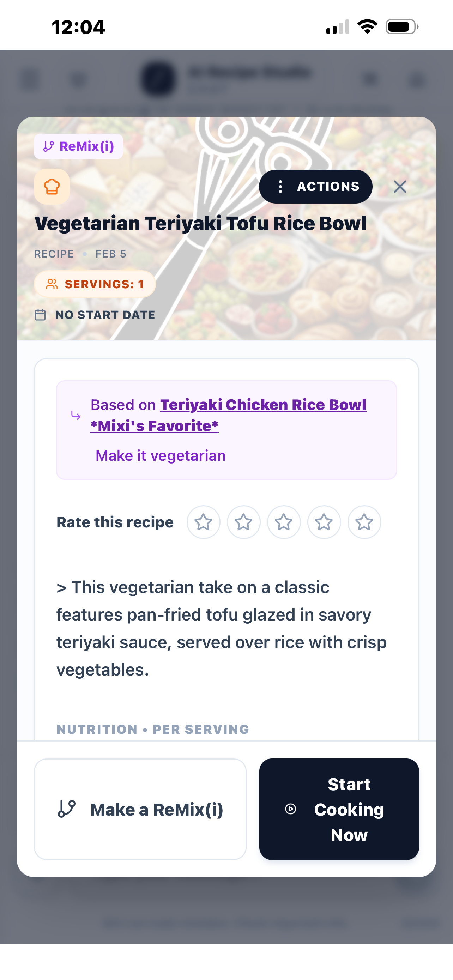Viewport: 453px width, 980px height.
Task: Tap the people icon in Servings badge
Action: tap(52, 284)
